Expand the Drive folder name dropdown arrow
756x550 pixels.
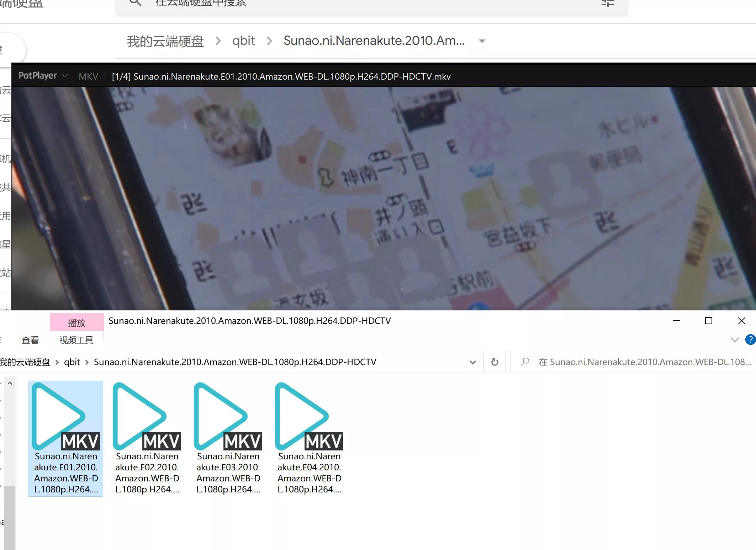point(482,41)
